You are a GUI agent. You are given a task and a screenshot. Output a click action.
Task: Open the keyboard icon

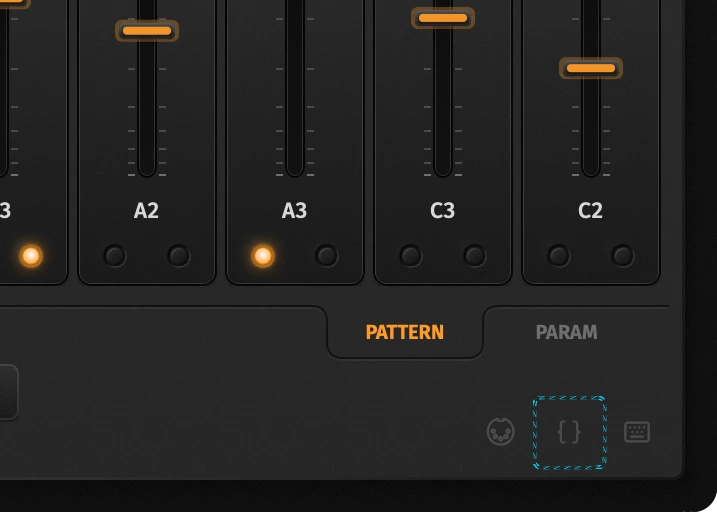click(637, 432)
